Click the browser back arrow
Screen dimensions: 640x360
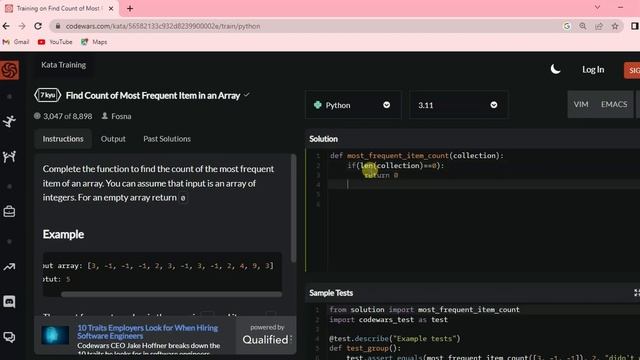[x=6, y=26]
